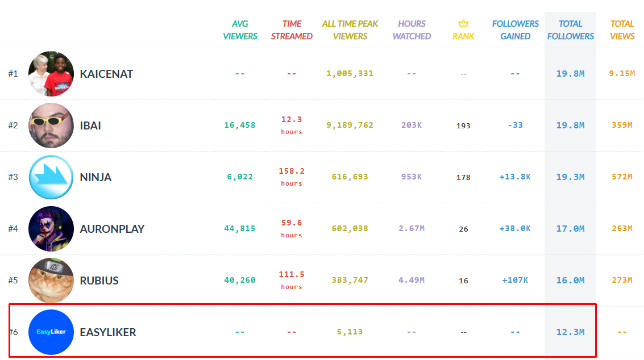Select Rubius's total followers 16.0M
Screen dimensions: 644x360
coord(571,281)
